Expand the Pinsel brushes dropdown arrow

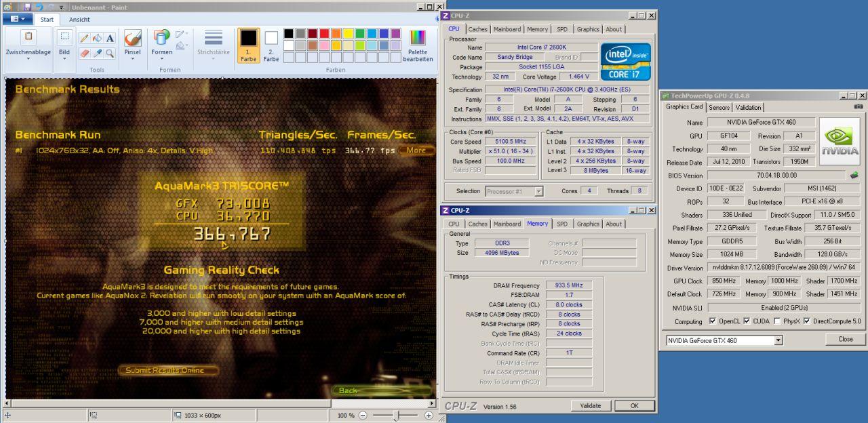133,59
